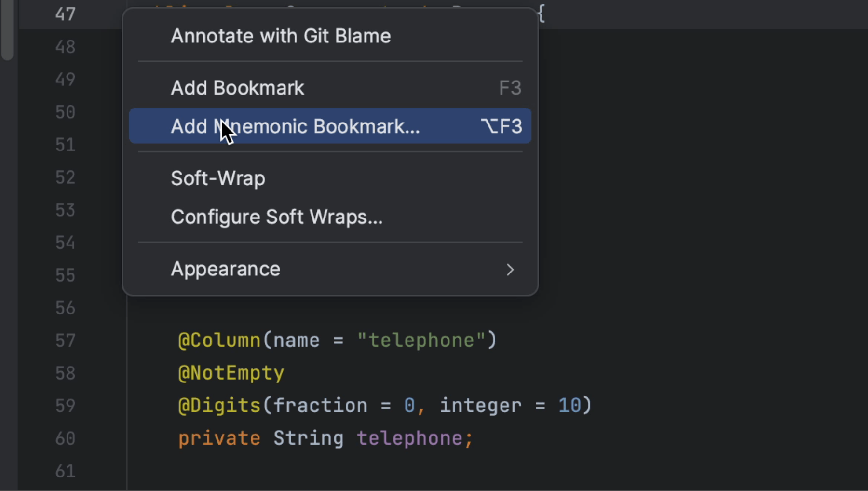Enable Soft-Wrap for the editor

(217, 178)
